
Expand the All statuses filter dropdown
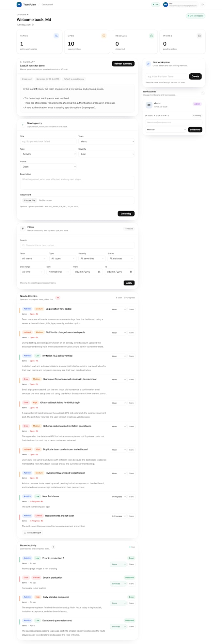click(121, 258)
